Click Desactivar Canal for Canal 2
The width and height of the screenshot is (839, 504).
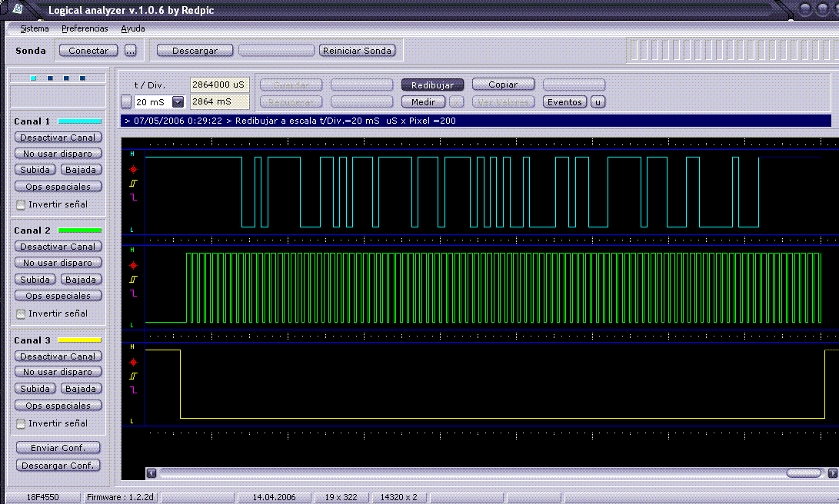click(58, 247)
